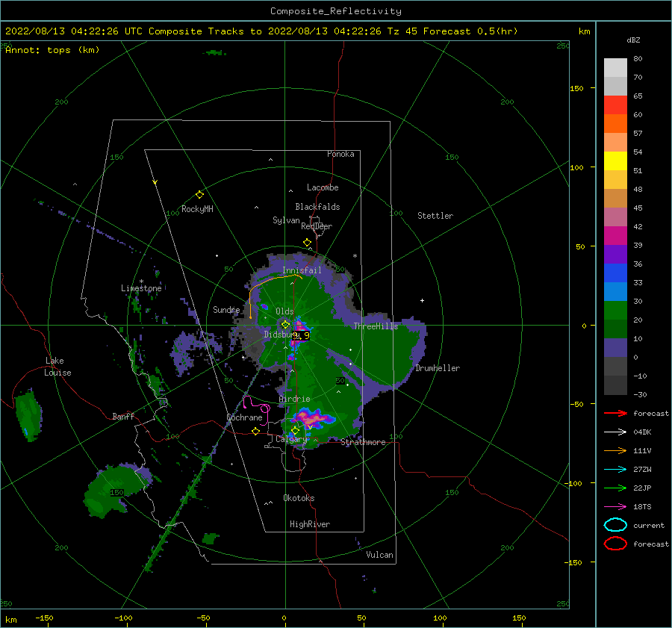Click the Cochrane city label
The height and width of the screenshot is (628, 672).
[x=244, y=417]
